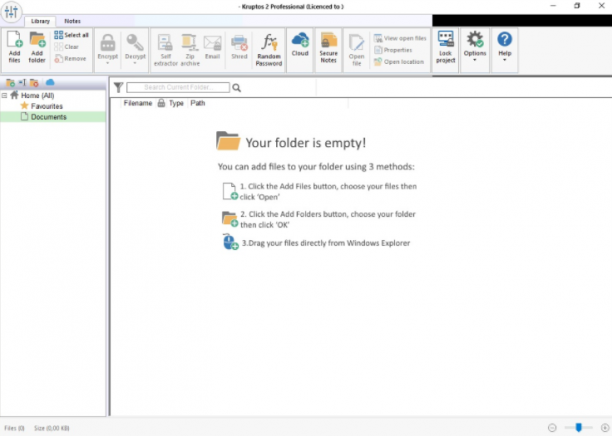
Task: Choose Select all in the ribbon
Action: coord(71,35)
